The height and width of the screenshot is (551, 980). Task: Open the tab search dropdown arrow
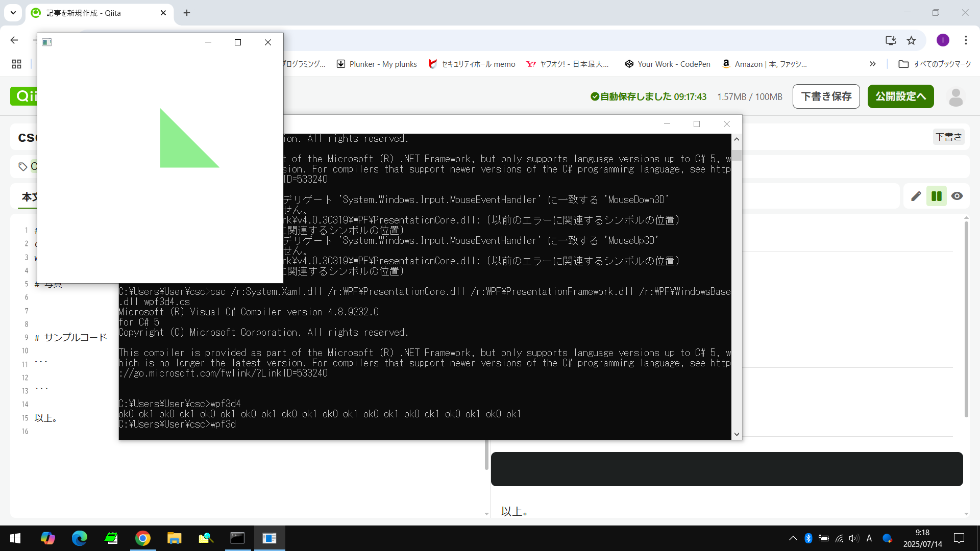click(13, 13)
